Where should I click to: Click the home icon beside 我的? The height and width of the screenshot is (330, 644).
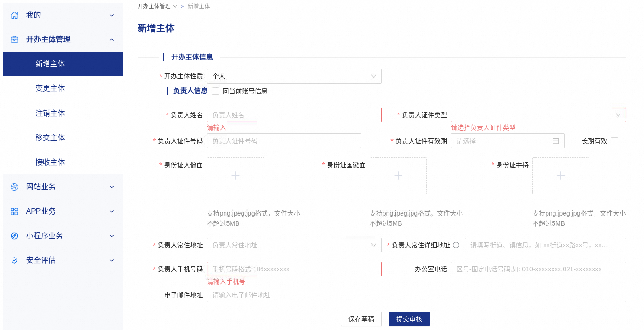(x=14, y=15)
